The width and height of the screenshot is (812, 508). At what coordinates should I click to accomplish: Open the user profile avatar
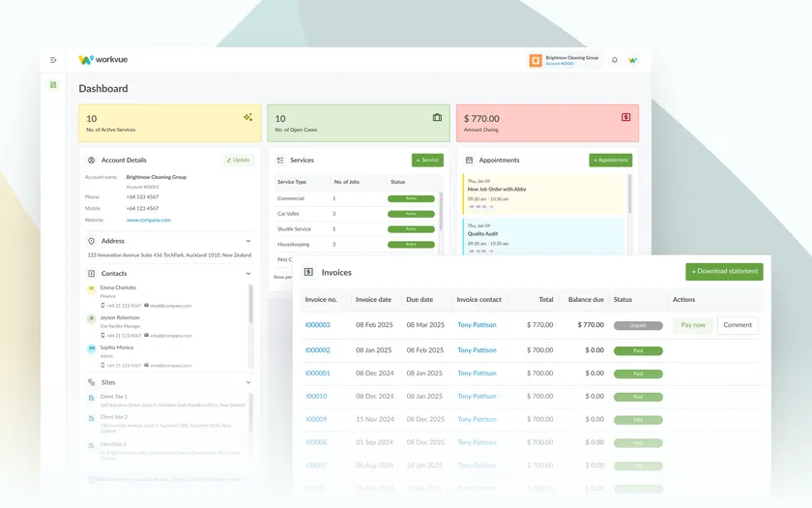[x=632, y=60]
